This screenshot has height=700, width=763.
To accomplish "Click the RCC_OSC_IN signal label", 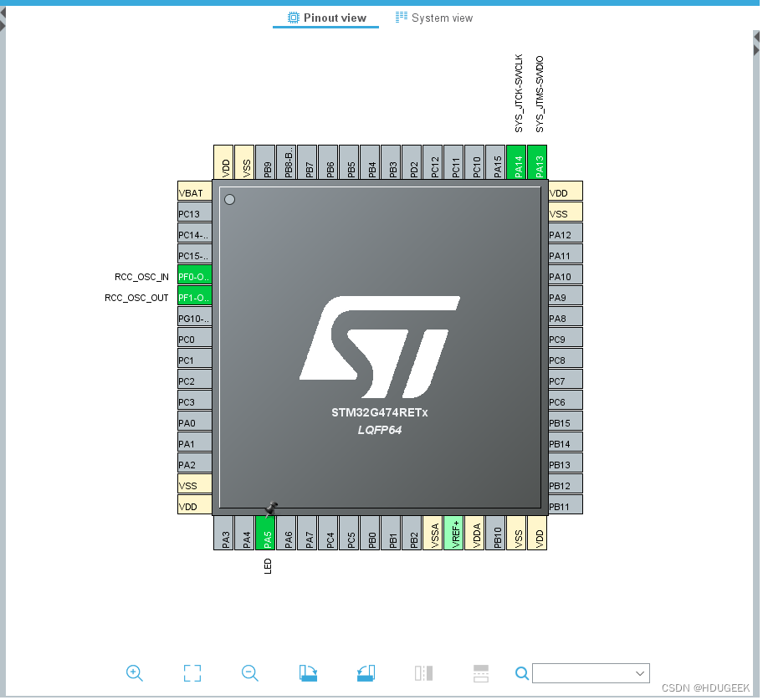I will pos(142,278).
